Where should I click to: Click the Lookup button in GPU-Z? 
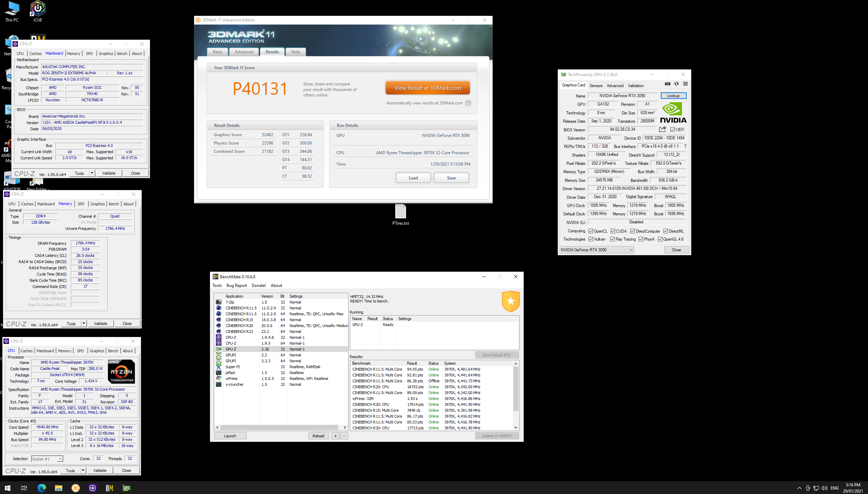click(673, 96)
